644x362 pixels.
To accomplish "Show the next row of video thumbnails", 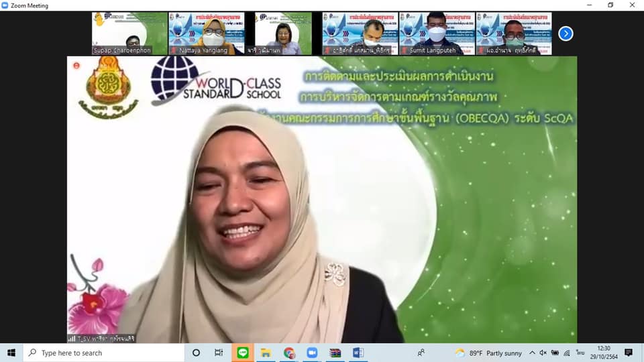I will click(x=566, y=34).
